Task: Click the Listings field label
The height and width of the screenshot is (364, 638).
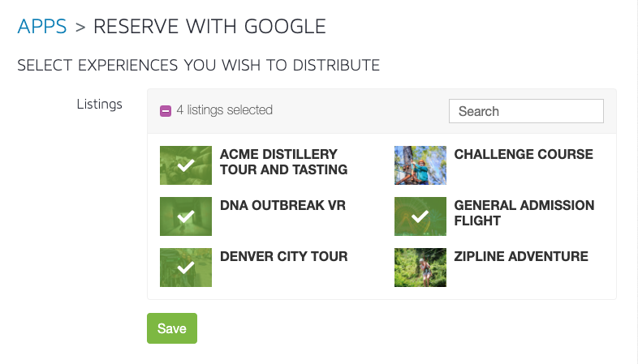Action: (99, 105)
